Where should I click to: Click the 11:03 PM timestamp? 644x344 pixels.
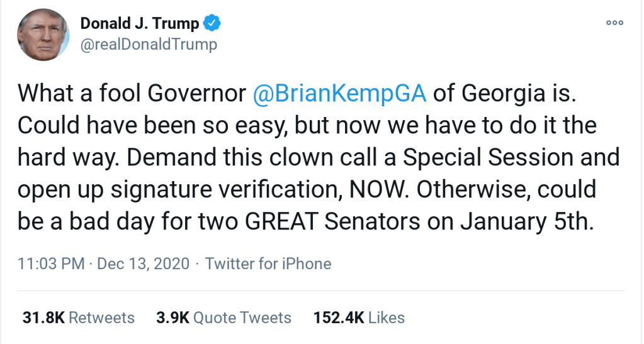click(x=51, y=263)
